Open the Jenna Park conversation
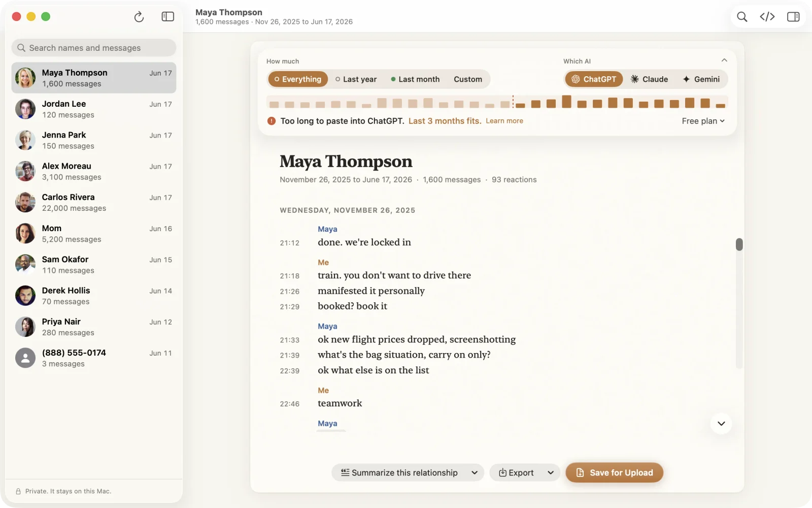 94,140
